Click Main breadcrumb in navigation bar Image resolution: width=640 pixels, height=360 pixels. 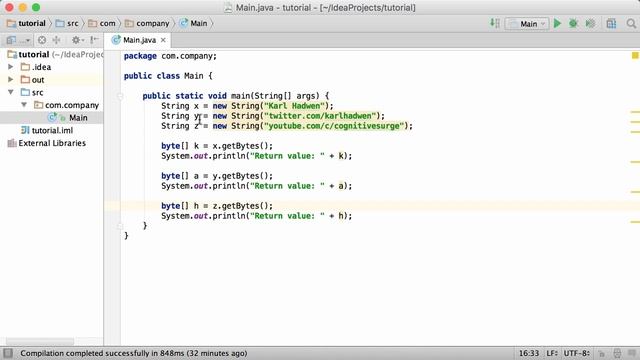(194, 23)
